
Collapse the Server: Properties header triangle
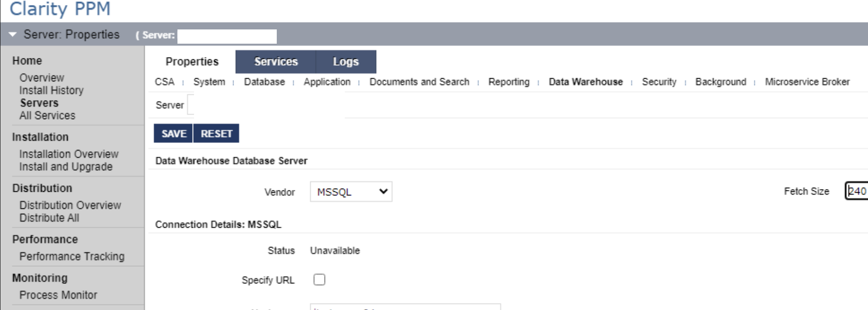click(12, 34)
